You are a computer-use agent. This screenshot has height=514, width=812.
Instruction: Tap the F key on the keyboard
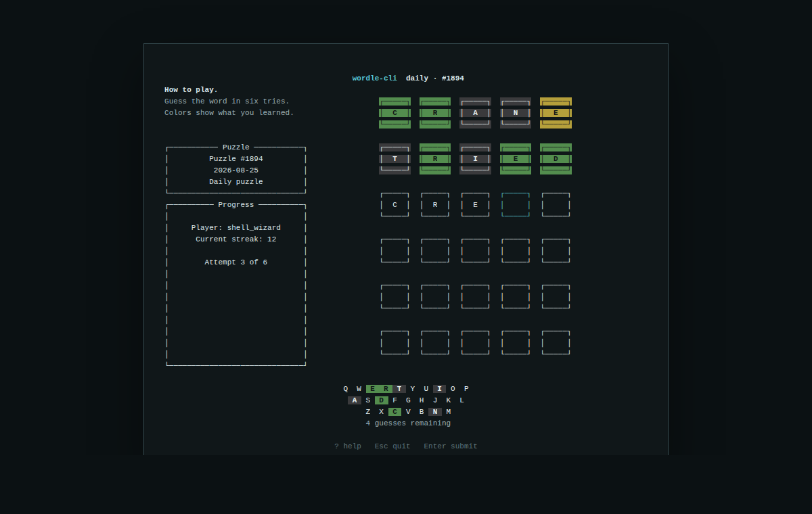coord(394,400)
